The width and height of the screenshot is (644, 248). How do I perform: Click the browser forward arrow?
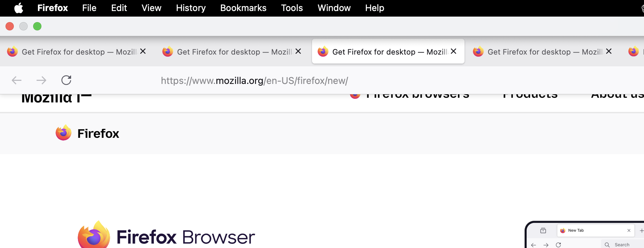(41, 80)
